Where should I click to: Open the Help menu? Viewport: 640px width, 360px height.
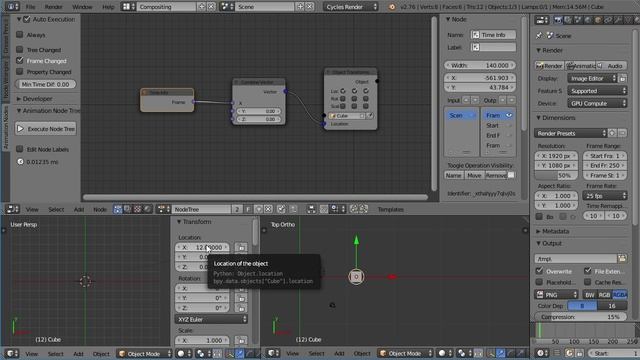tap(108, 7)
